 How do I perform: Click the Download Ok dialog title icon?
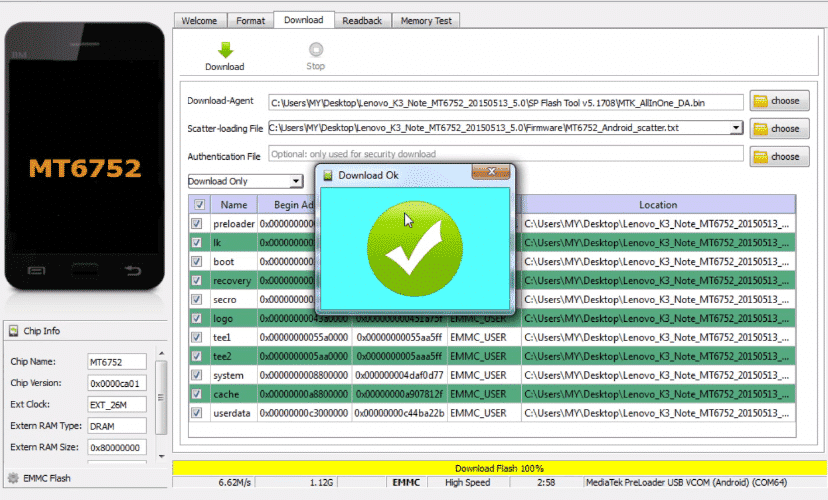(x=328, y=175)
